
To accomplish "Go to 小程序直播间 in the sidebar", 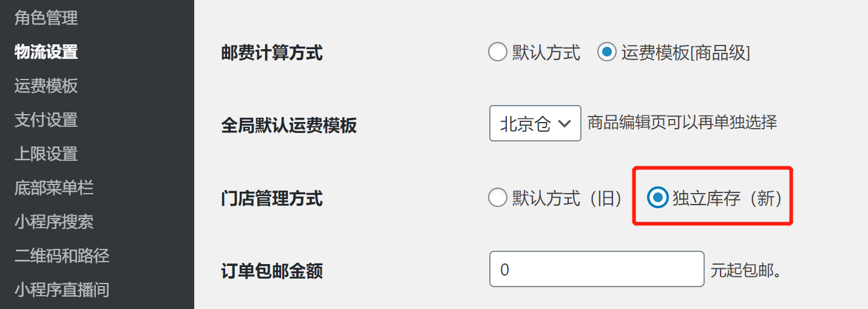I will 62,290.
